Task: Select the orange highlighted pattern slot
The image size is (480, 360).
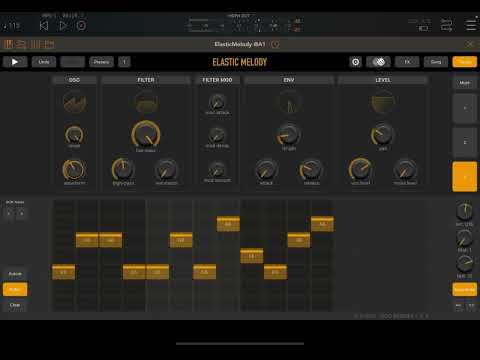Action: (x=465, y=177)
